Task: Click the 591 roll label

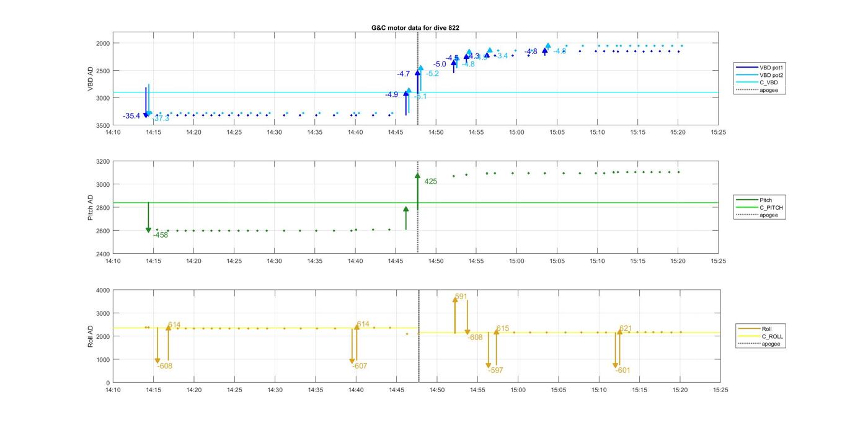Action: click(461, 297)
